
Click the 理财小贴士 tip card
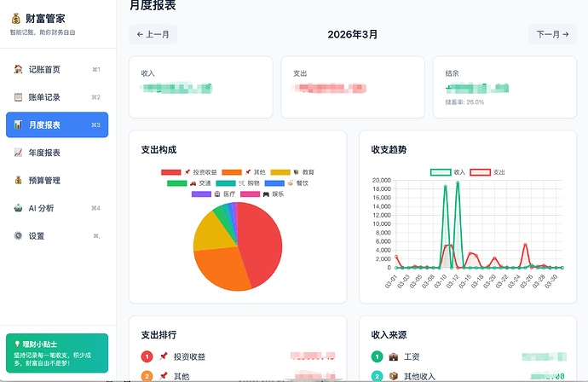pyautogui.click(x=57, y=353)
